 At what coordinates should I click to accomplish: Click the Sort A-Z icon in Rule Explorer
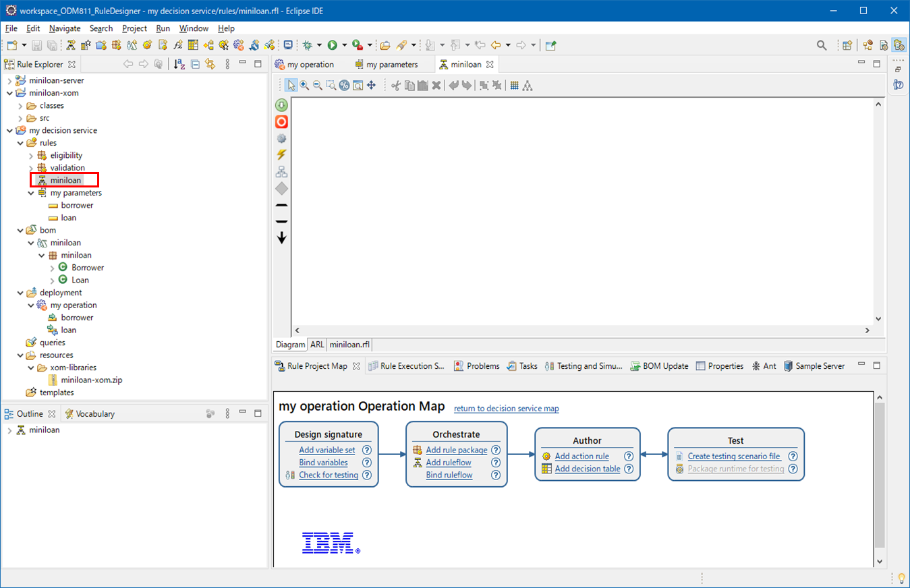pyautogui.click(x=179, y=64)
